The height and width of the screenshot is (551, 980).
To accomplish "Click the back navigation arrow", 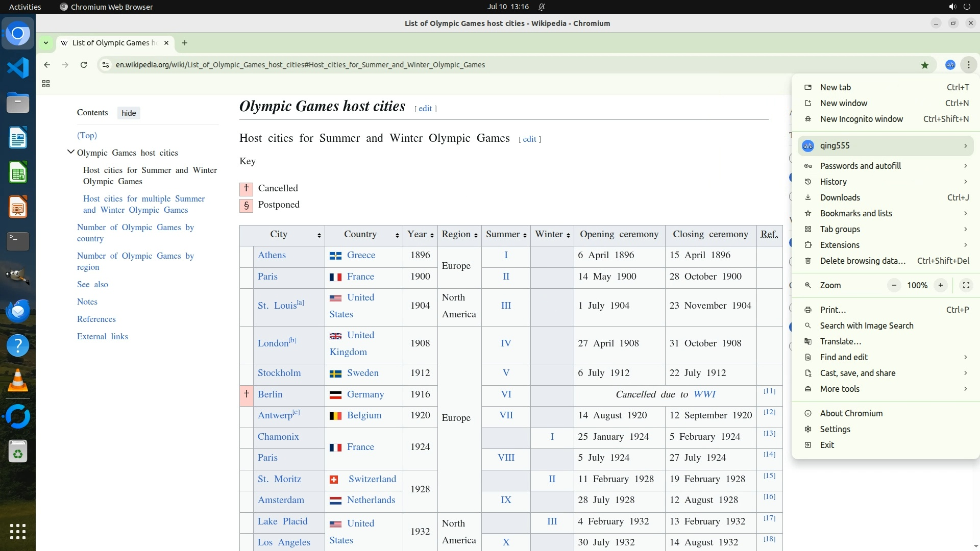I will (x=47, y=65).
